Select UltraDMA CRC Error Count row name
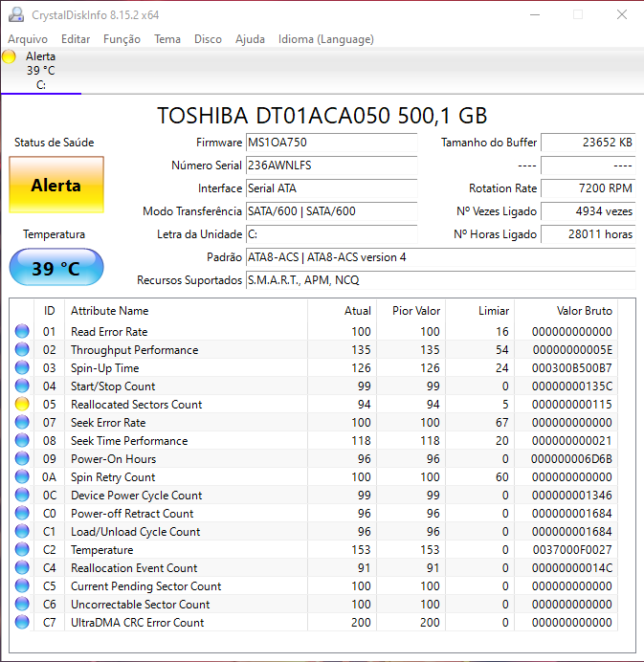Image resolution: width=644 pixels, height=662 pixels. coord(137,623)
